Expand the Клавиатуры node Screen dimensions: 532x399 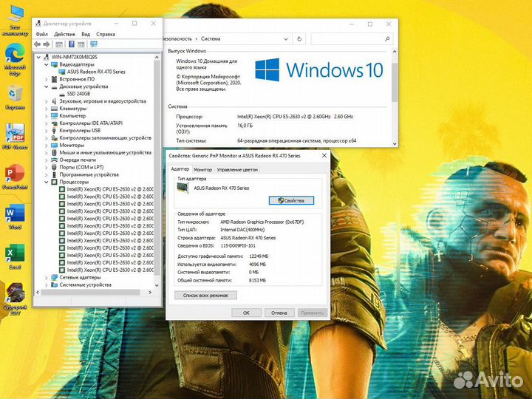(x=46, y=109)
